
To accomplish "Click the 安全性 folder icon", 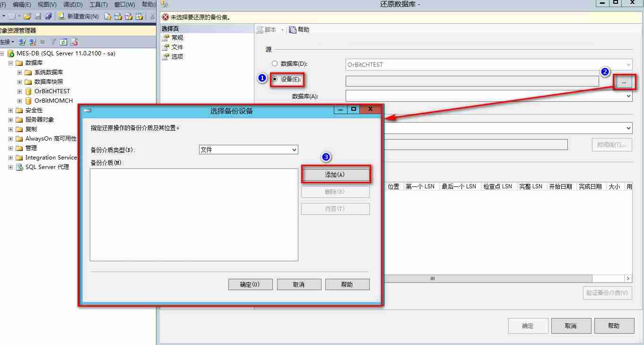I will tap(19, 110).
